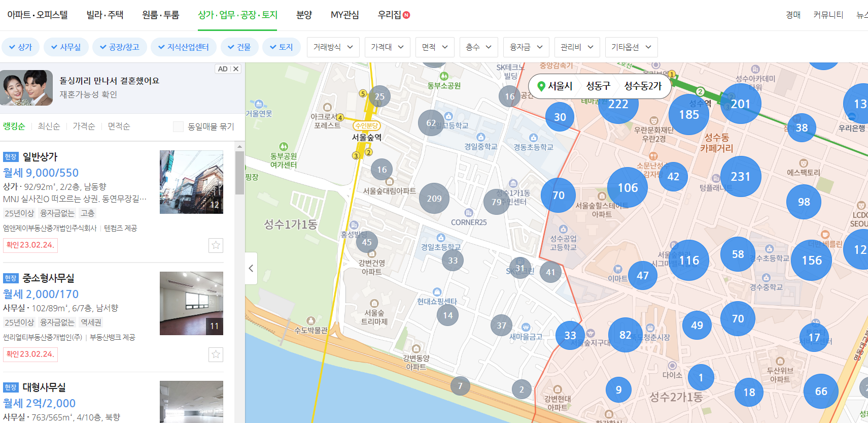
Task: Open the MY관심 tab
Action: (345, 15)
